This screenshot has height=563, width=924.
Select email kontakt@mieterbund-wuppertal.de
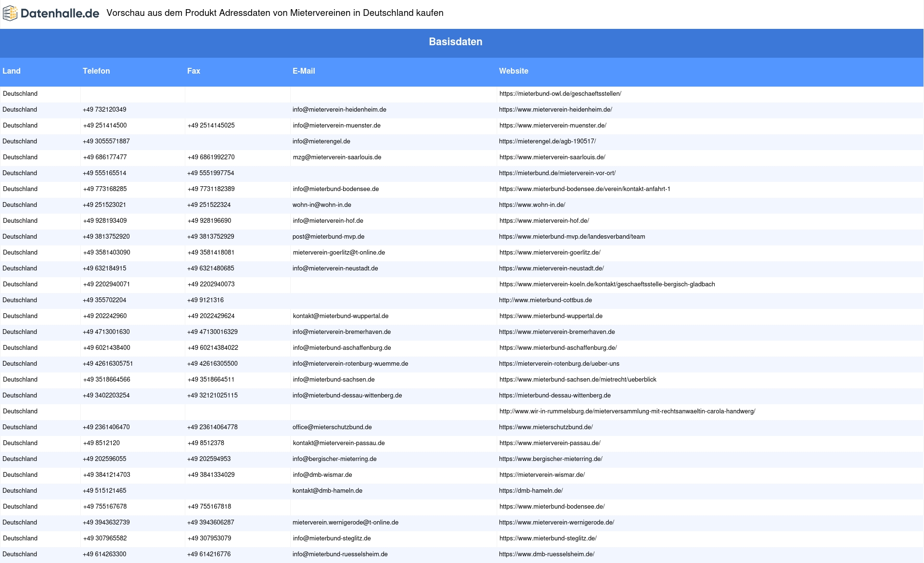click(341, 316)
